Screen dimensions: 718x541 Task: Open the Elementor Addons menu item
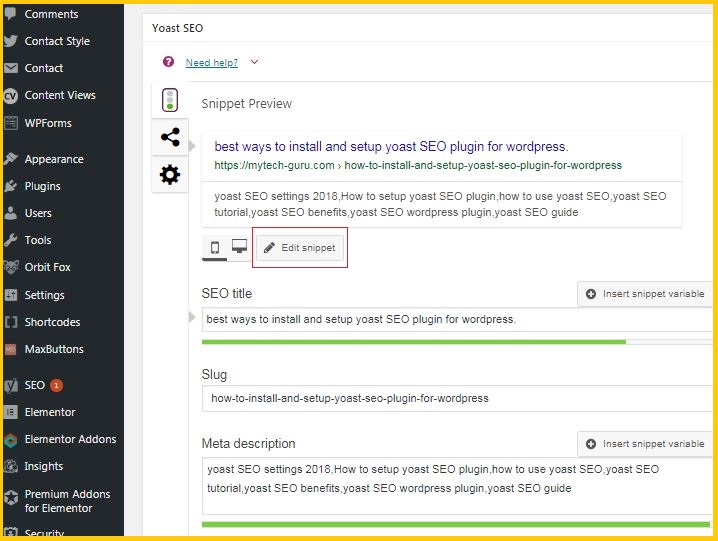coord(71,439)
